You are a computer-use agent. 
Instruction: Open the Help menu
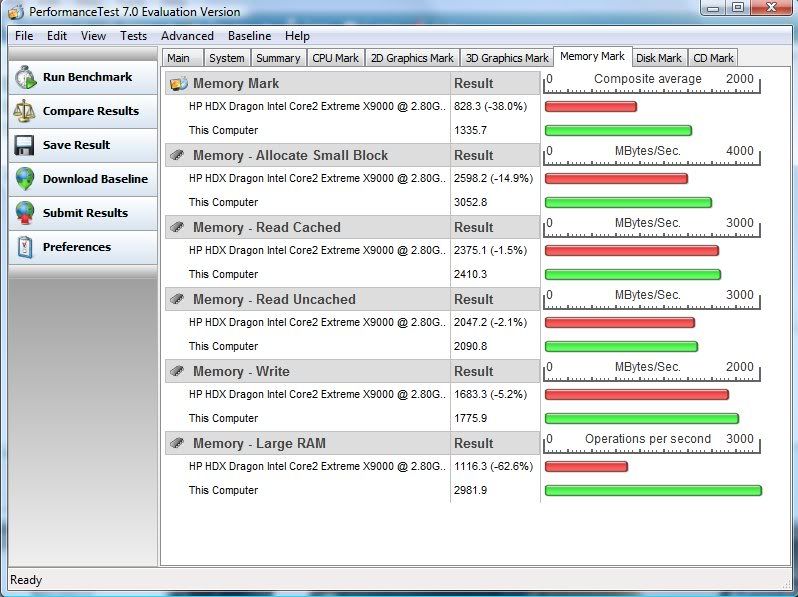pyautogui.click(x=297, y=36)
